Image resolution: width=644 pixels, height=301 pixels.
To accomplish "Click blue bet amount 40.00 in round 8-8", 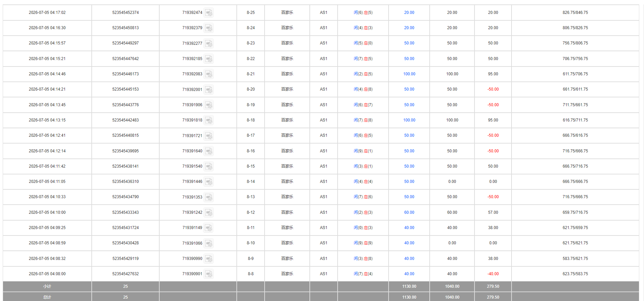I will 409,274.
